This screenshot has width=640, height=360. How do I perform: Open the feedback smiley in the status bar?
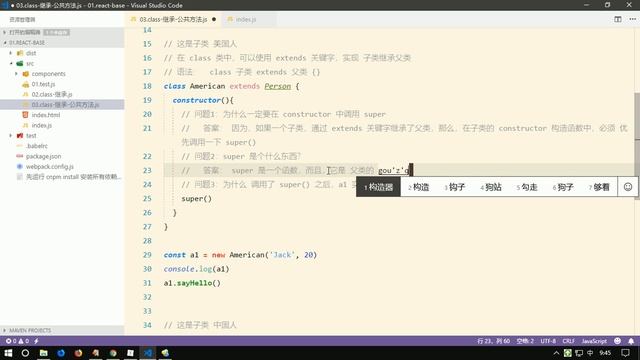point(618,341)
